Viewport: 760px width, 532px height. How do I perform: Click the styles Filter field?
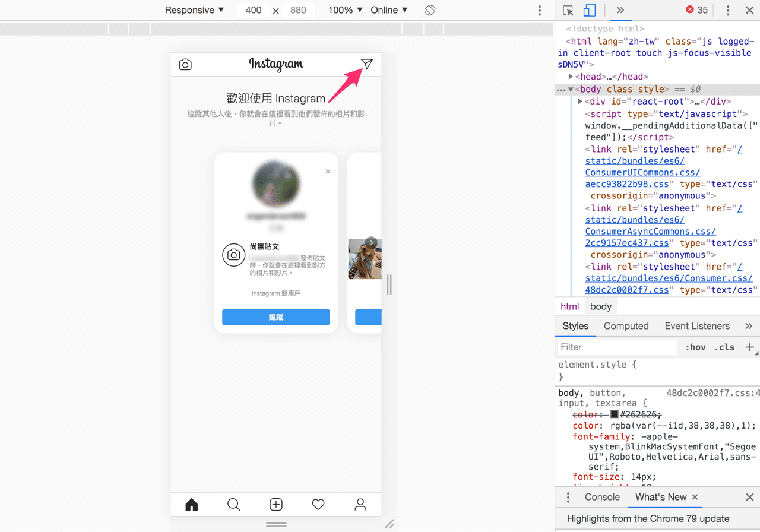click(x=616, y=347)
